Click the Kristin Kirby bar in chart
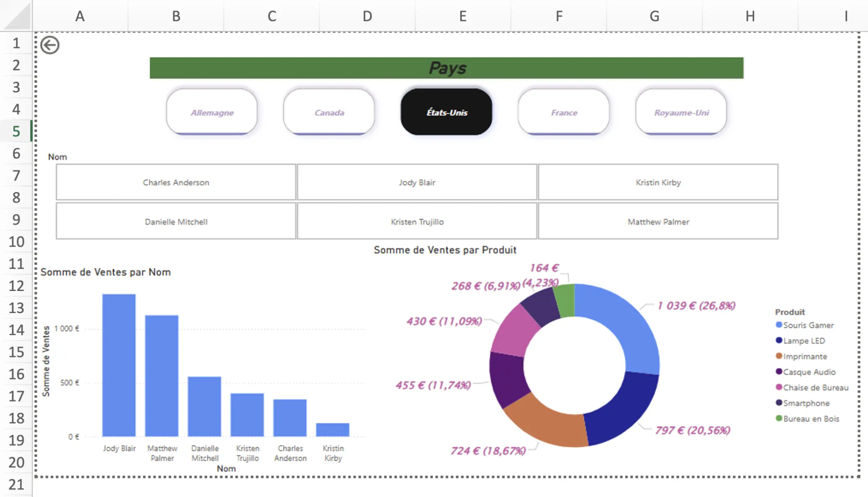 (x=332, y=429)
